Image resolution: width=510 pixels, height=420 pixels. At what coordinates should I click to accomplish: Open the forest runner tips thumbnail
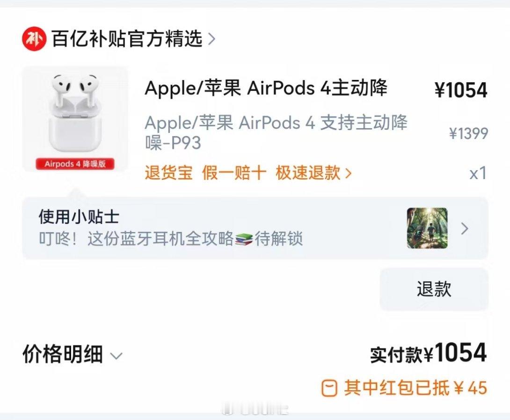[x=427, y=228]
